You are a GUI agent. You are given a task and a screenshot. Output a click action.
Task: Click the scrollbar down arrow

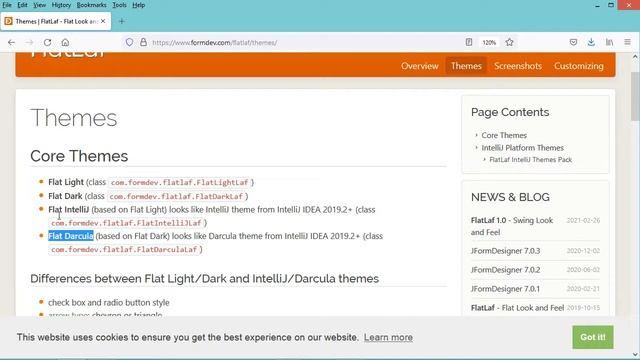635,354
